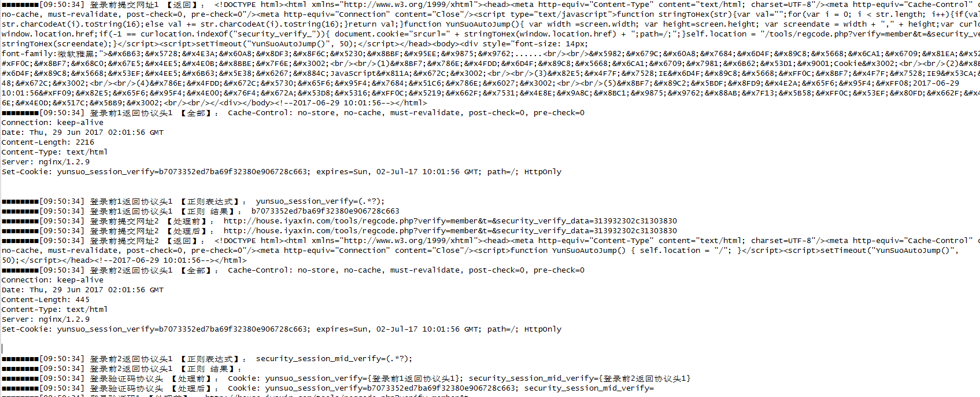
Task: Click the 2017-06-29 date text after (5)
Action: click(936, 83)
